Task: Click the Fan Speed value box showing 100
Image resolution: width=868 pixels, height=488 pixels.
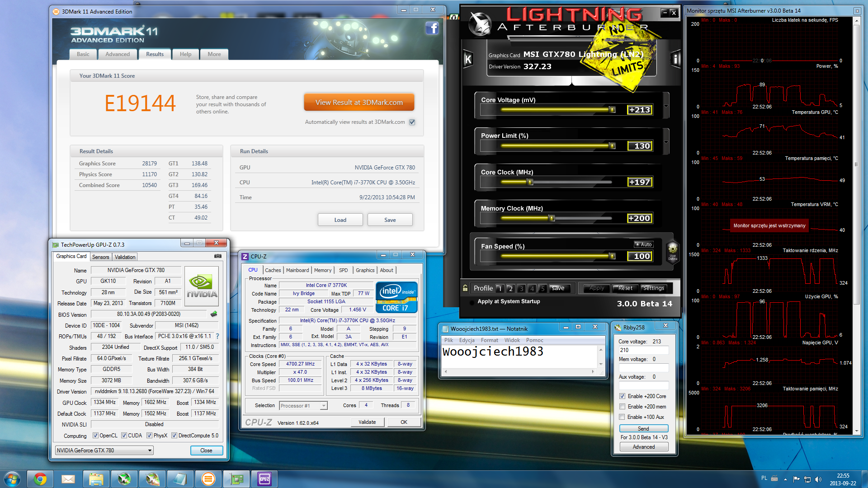Action: click(x=640, y=256)
